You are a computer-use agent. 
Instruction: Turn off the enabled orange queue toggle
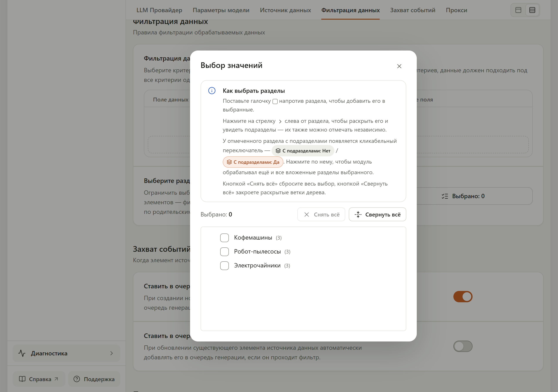[463, 297]
